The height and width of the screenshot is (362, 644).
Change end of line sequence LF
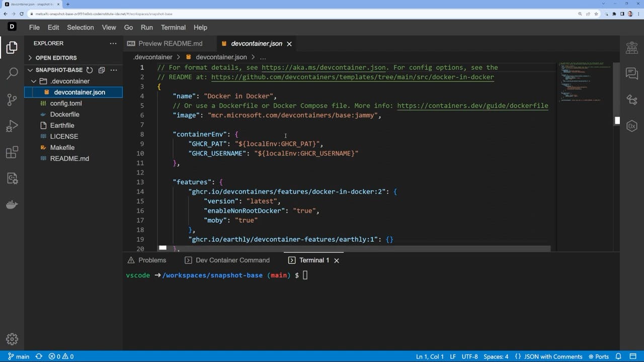(x=453, y=356)
